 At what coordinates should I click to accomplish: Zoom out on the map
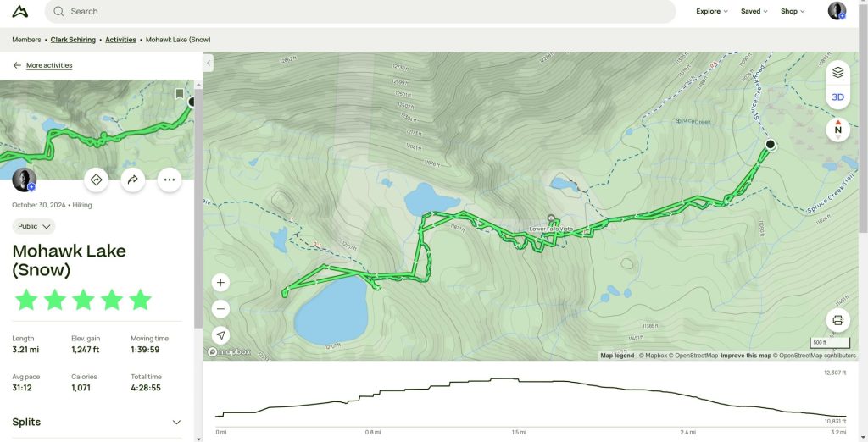(x=220, y=309)
